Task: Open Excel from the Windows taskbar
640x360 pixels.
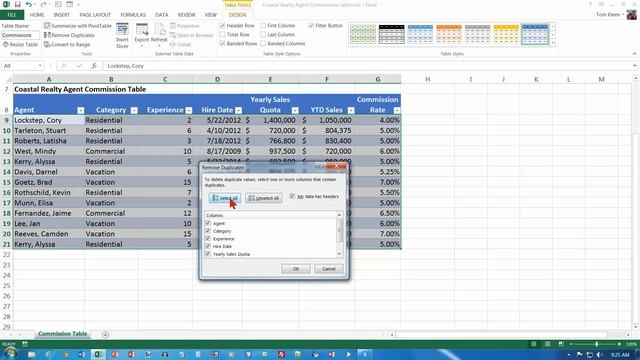Action: tap(98, 354)
